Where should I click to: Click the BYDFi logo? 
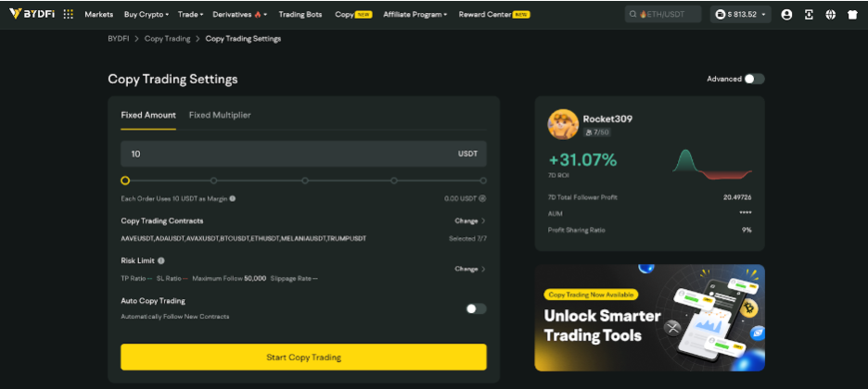coord(32,15)
